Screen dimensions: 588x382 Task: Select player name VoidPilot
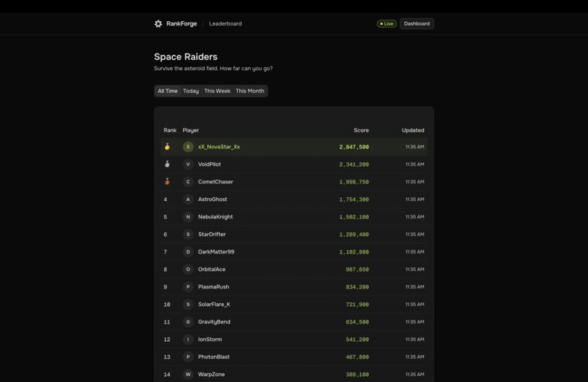tap(209, 164)
